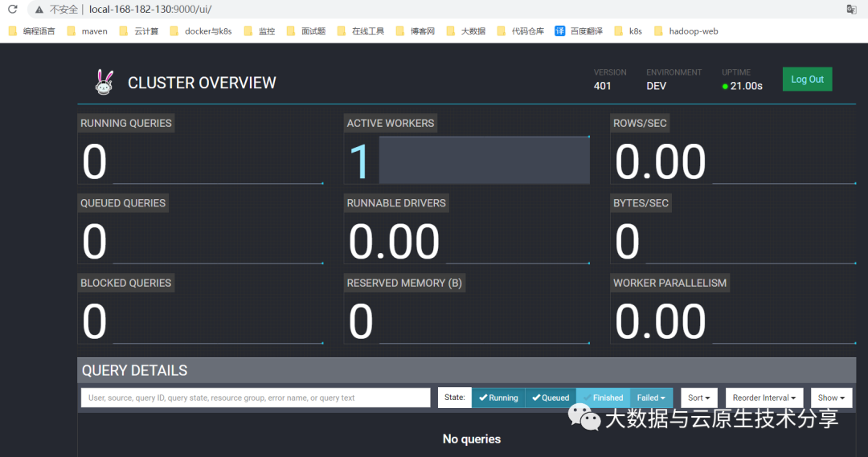The image size is (868, 457).
Task: Click the CLUSTER OVERVIEW title
Action: tap(202, 83)
